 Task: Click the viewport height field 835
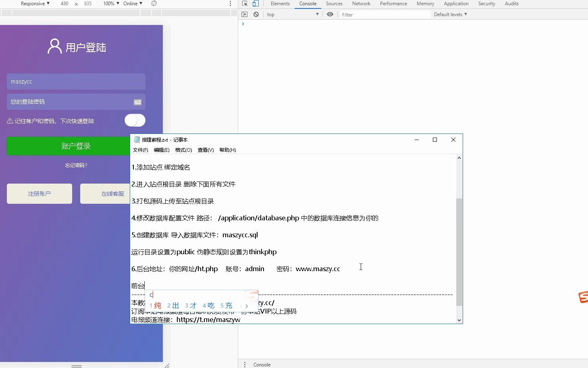click(x=88, y=4)
